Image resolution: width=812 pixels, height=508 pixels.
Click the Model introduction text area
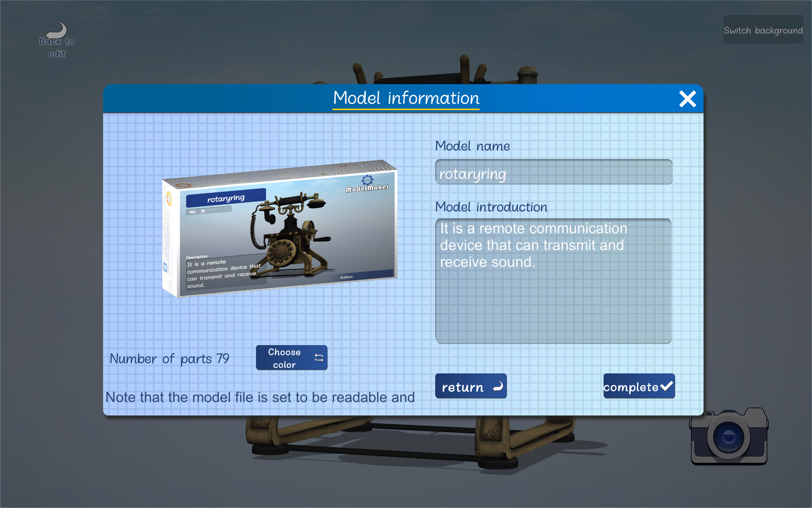(554, 281)
